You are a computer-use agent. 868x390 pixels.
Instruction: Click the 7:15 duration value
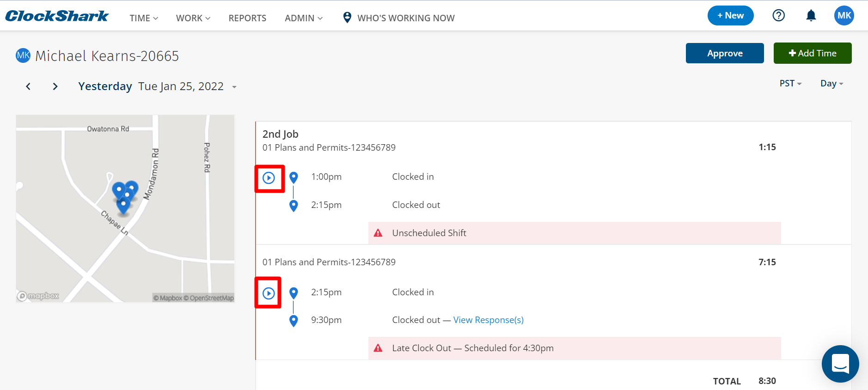point(767,262)
